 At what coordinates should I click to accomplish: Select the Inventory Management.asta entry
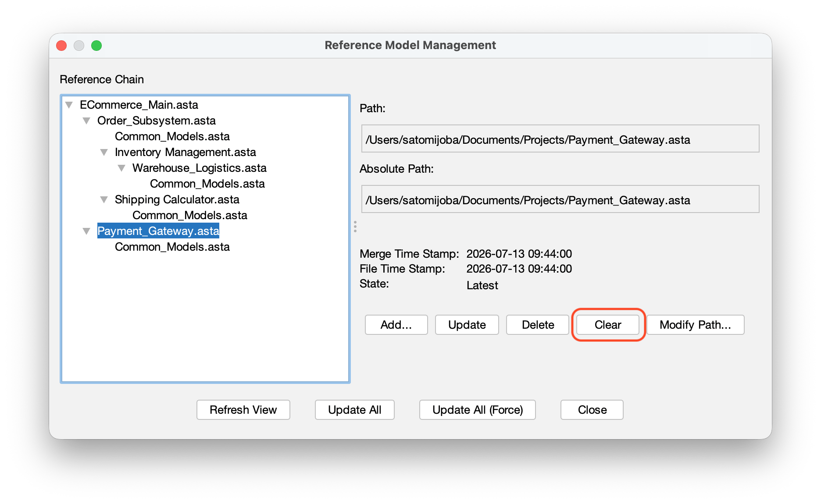pos(186,153)
